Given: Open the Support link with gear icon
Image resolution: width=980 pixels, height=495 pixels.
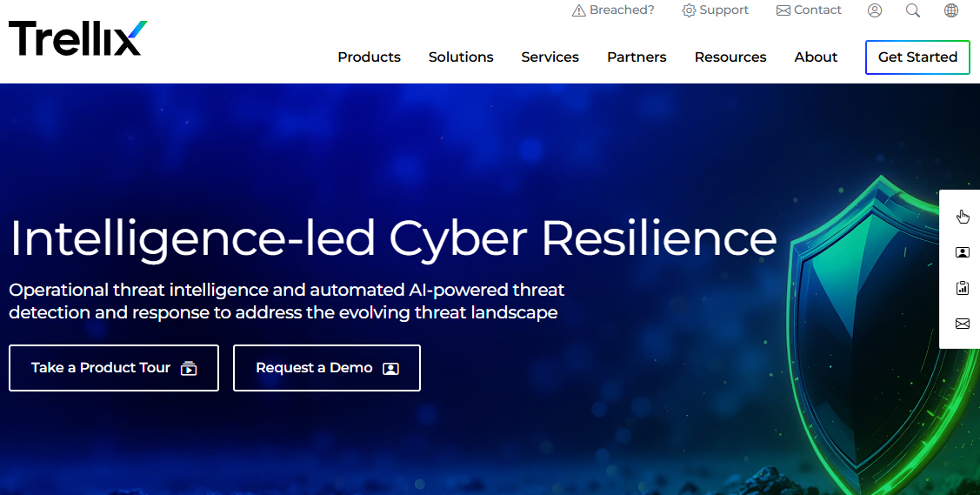Looking at the screenshot, I should click(x=715, y=10).
